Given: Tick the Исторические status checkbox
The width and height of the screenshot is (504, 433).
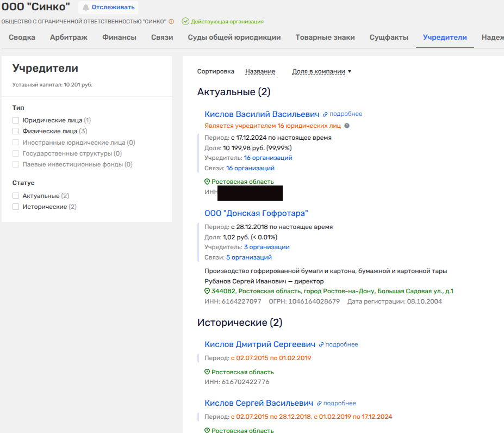Looking at the screenshot, I should pos(16,207).
